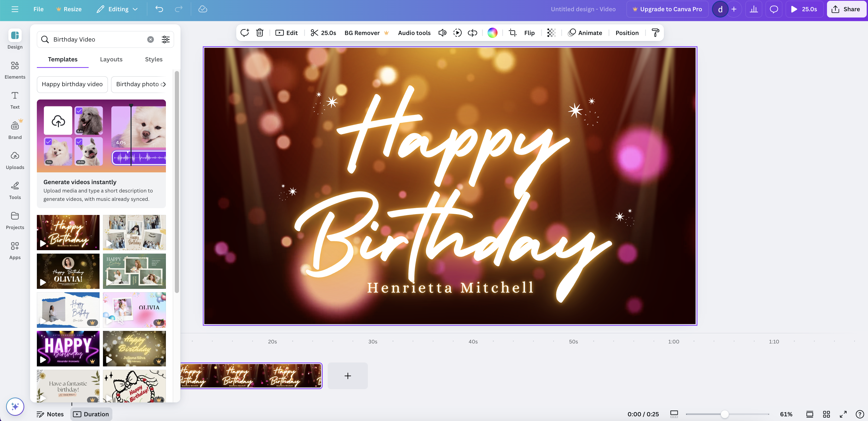Open the File menu

click(x=38, y=9)
